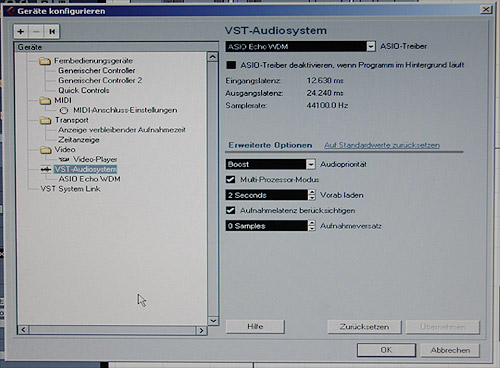The image size is (500, 368).
Task: Select Video-Player entry
Action: 95,159
